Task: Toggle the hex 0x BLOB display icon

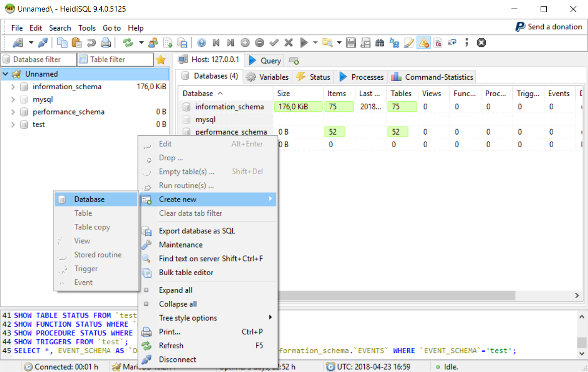Action: click(x=438, y=43)
